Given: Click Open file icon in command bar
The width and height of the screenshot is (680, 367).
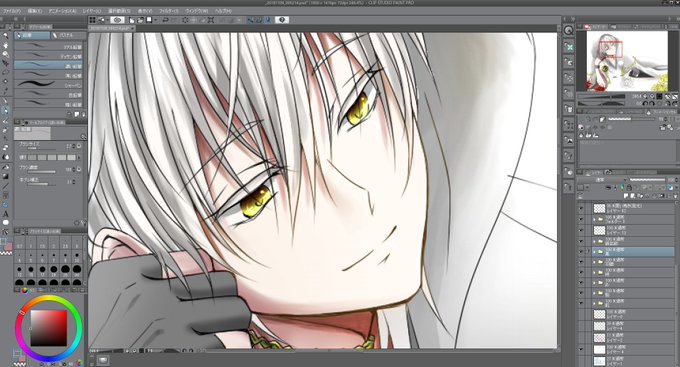Looking at the screenshot, I should 141,20.
